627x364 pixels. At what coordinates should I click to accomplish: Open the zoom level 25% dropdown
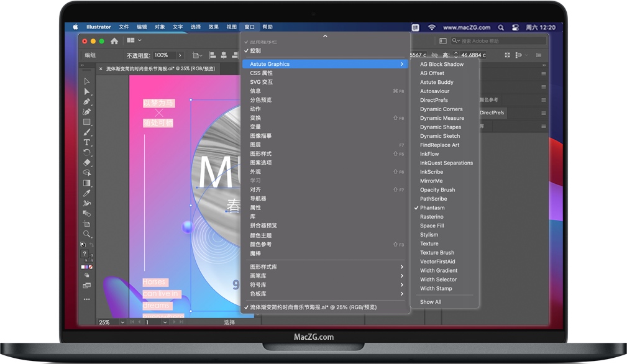[122, 322]
